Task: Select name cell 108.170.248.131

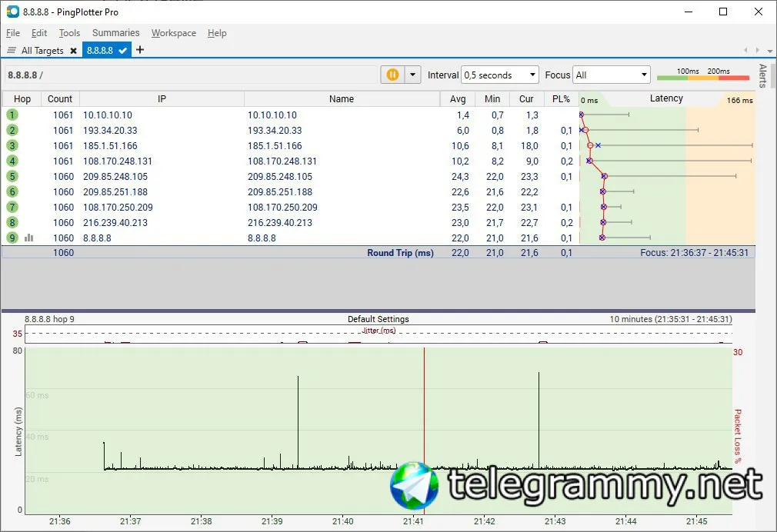Action: 282,161
